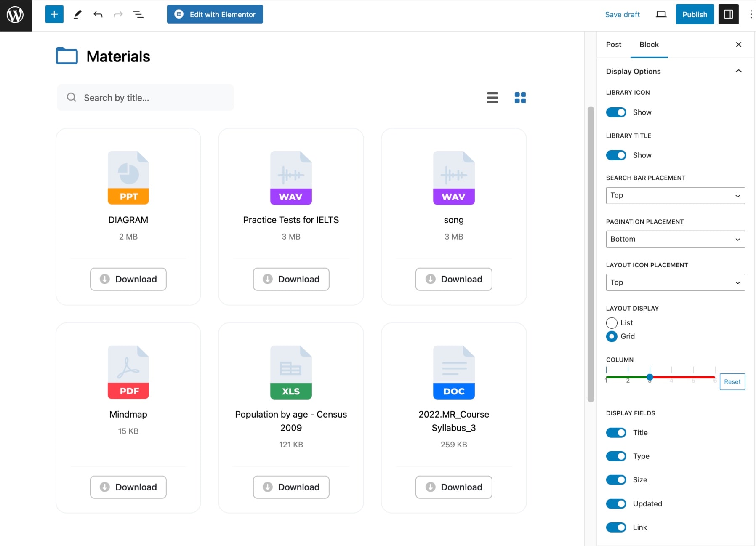The image size is (756, 546).
Task: Download the song file
Action: coord(454,279)
